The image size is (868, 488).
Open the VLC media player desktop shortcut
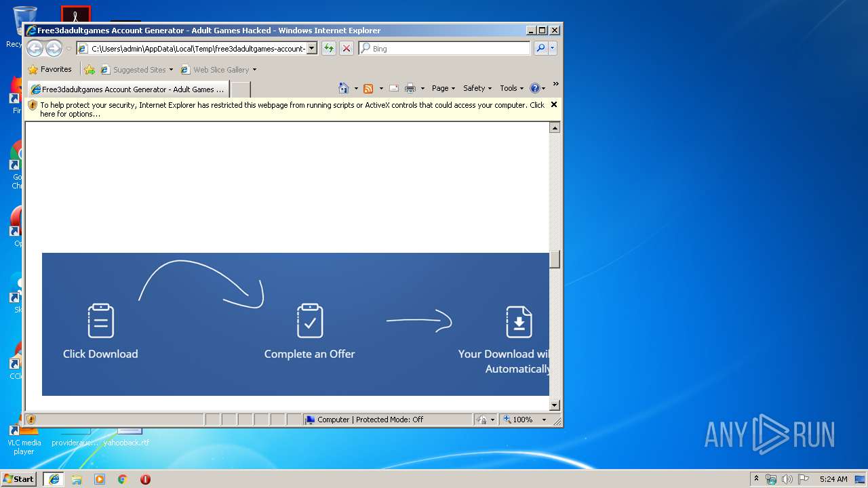point(24,440)
